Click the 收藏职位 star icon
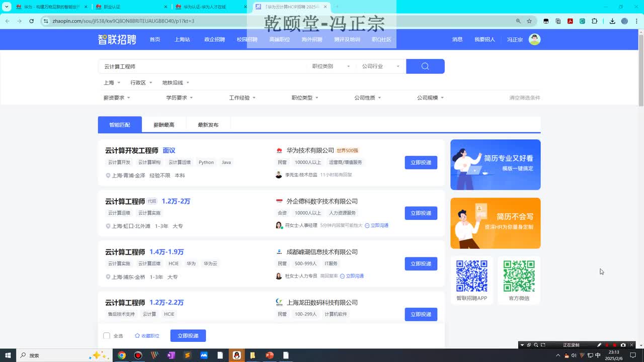644x362 pixels. (137, 336)
